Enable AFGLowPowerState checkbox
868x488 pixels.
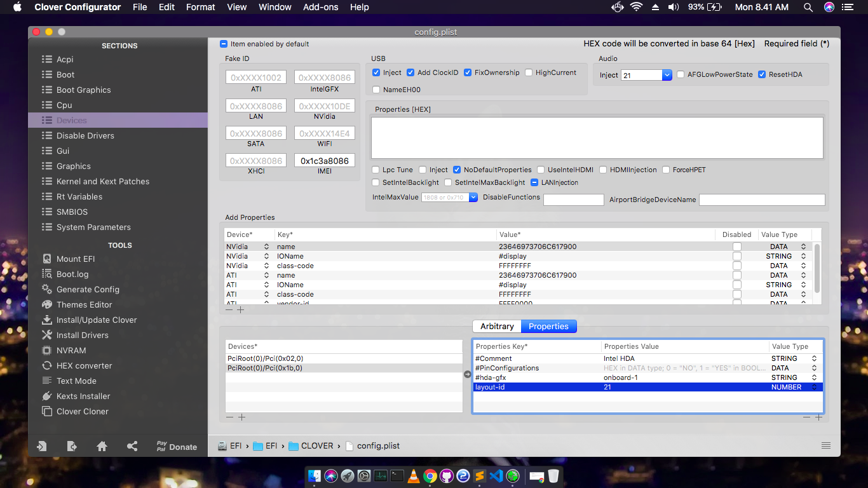681,74
